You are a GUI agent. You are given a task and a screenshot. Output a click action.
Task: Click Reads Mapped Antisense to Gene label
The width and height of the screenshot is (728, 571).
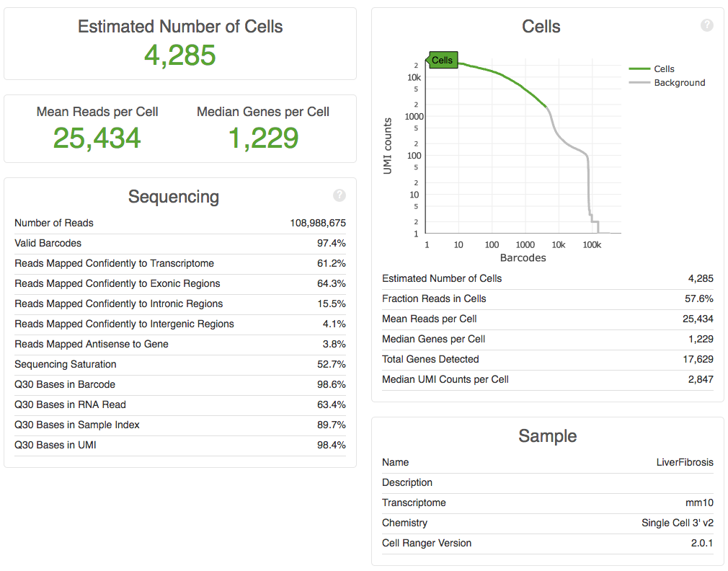(92, 344)
